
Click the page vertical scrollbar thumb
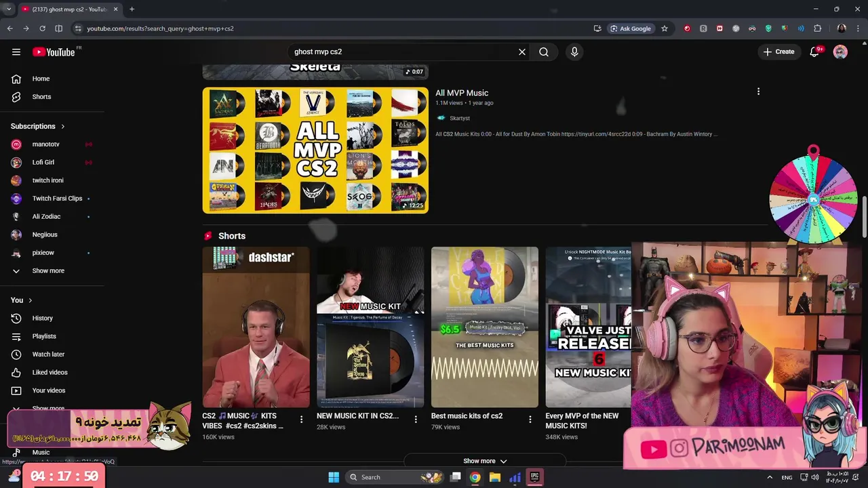[x=865, y=217]
